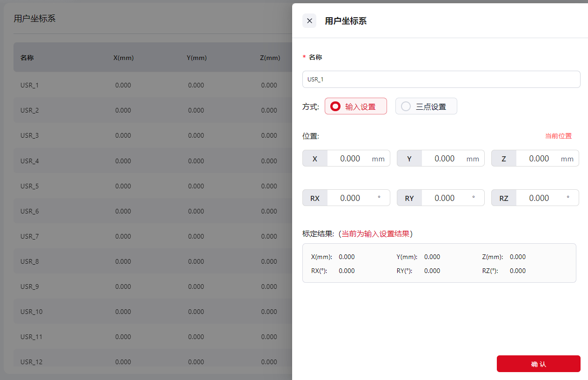Click the Y(mm) column header

(196, 58)
